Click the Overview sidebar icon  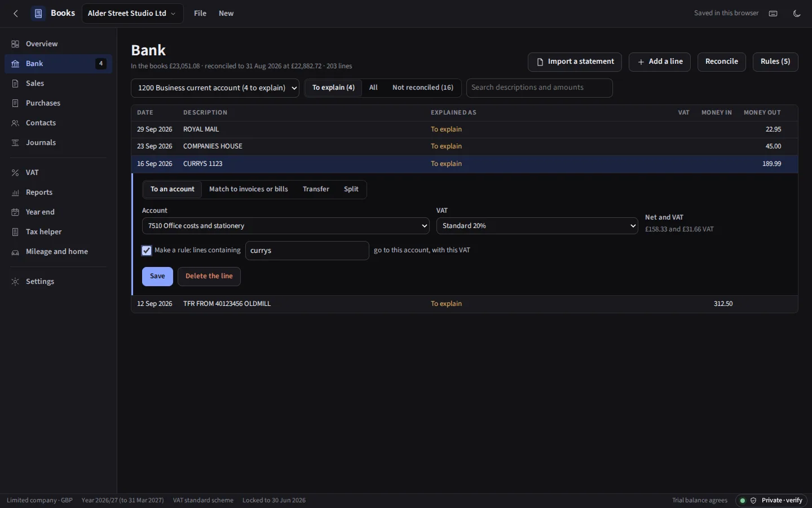(x=15, y=44)
